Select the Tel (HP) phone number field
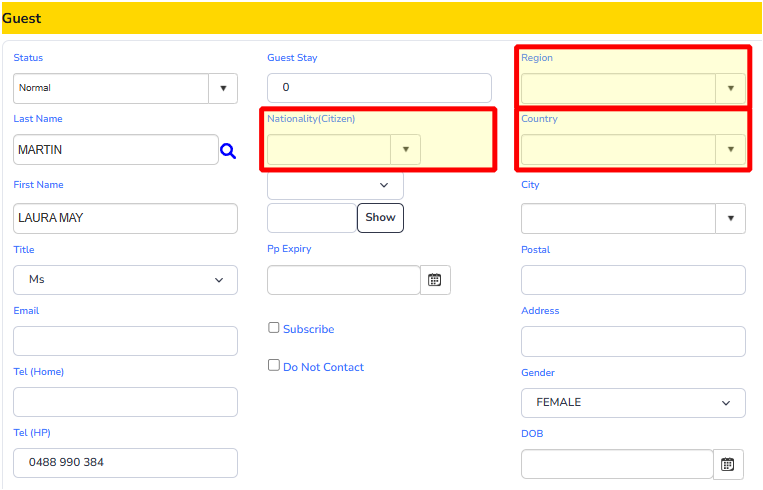The height and width of the screenshot is (490, 763). point(126,463)
